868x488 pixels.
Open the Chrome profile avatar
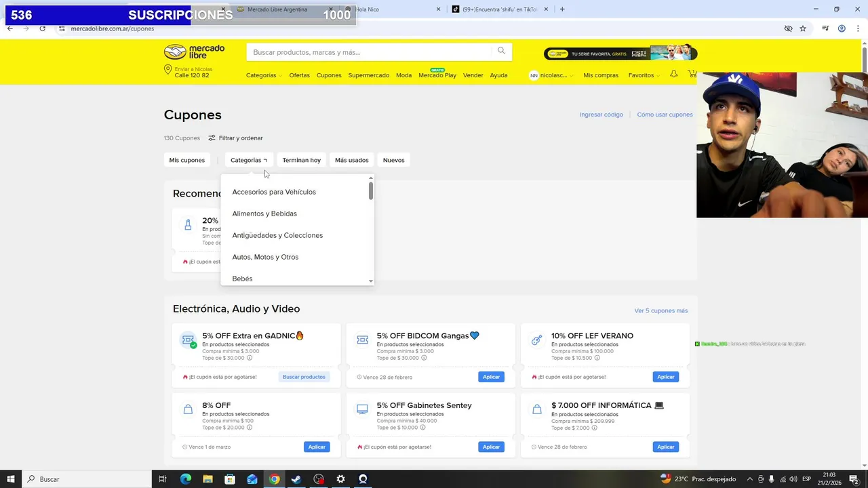coord(842,28)
